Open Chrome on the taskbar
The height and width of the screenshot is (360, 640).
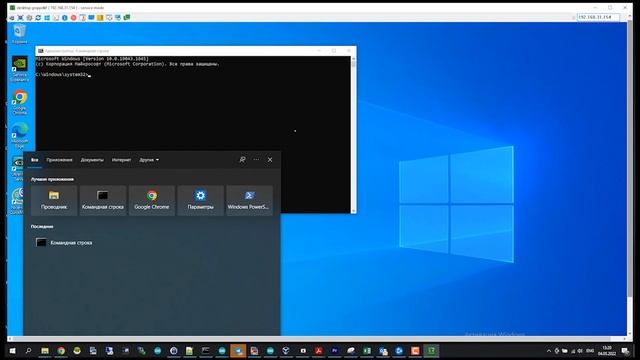pos(61,351)
